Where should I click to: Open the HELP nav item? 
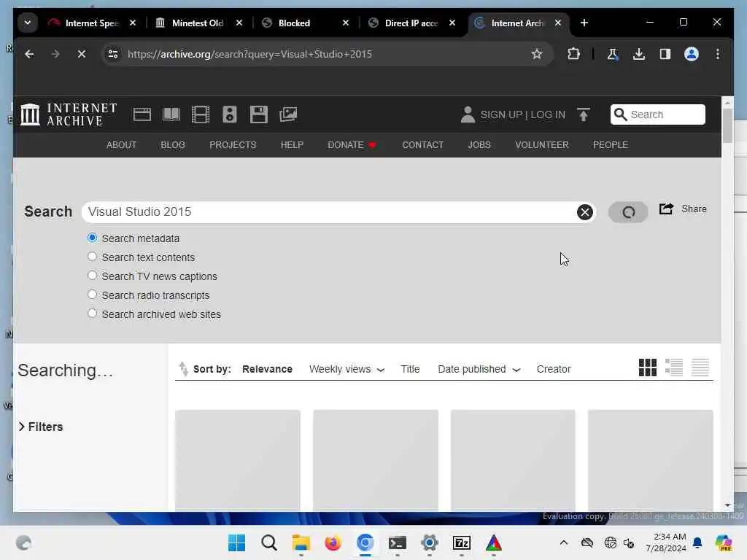tap(292, 145)
